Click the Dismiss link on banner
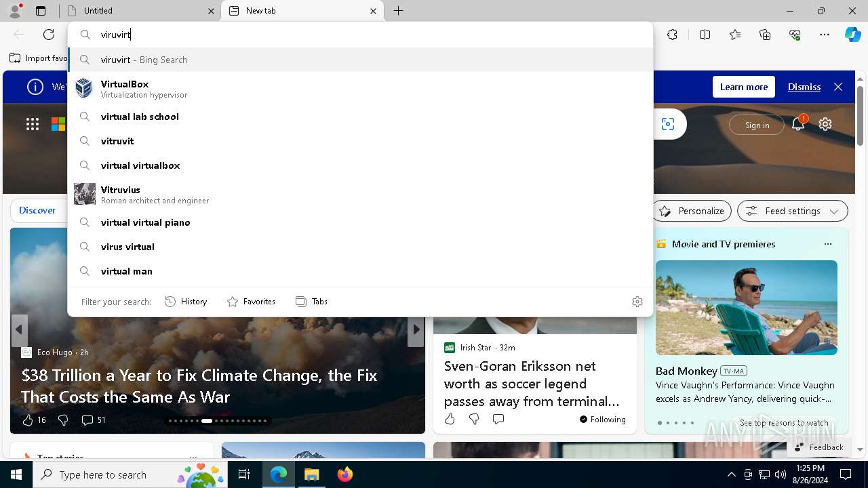868x488 pixels. coord(804,87)
